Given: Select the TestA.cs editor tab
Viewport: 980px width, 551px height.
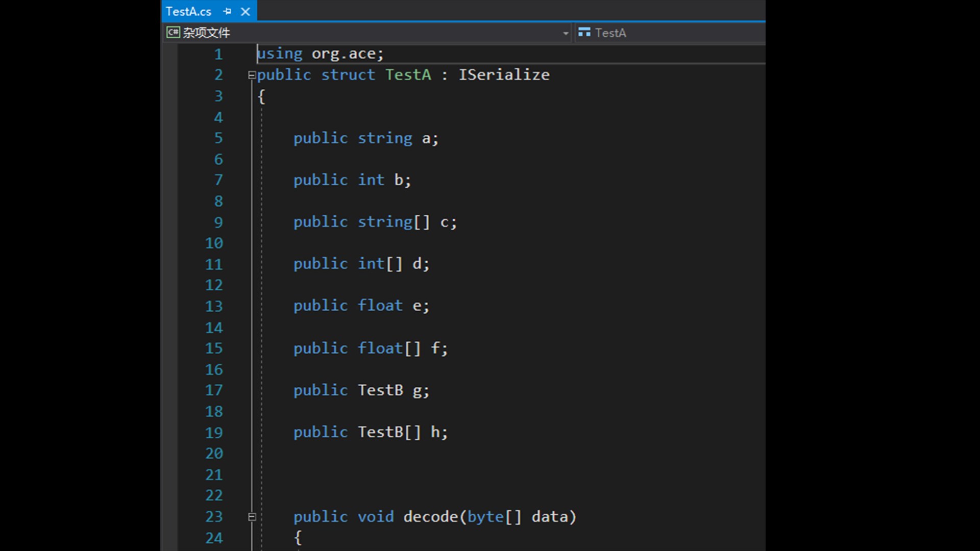Looking at the screenshot, I should click(x=189, y=11).
